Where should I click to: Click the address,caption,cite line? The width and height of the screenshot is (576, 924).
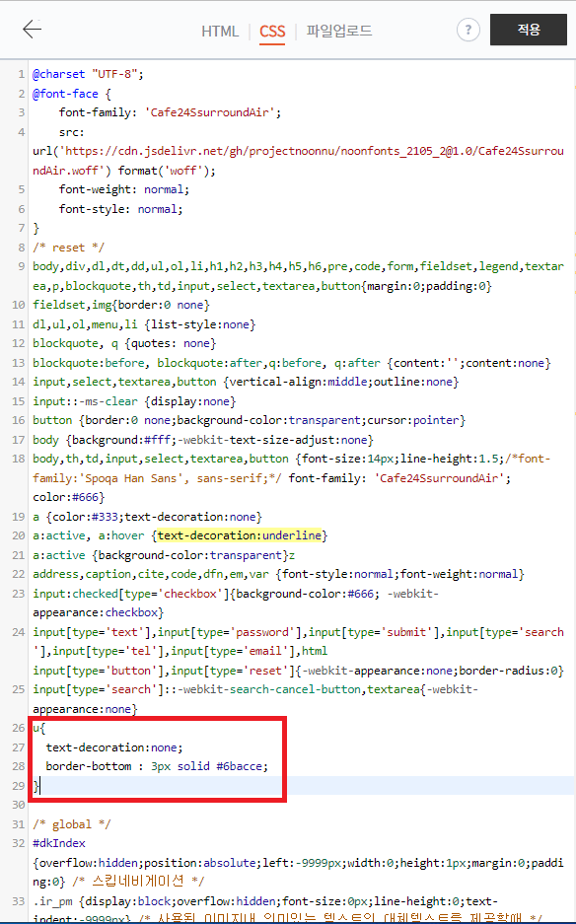tap(278, 574)
